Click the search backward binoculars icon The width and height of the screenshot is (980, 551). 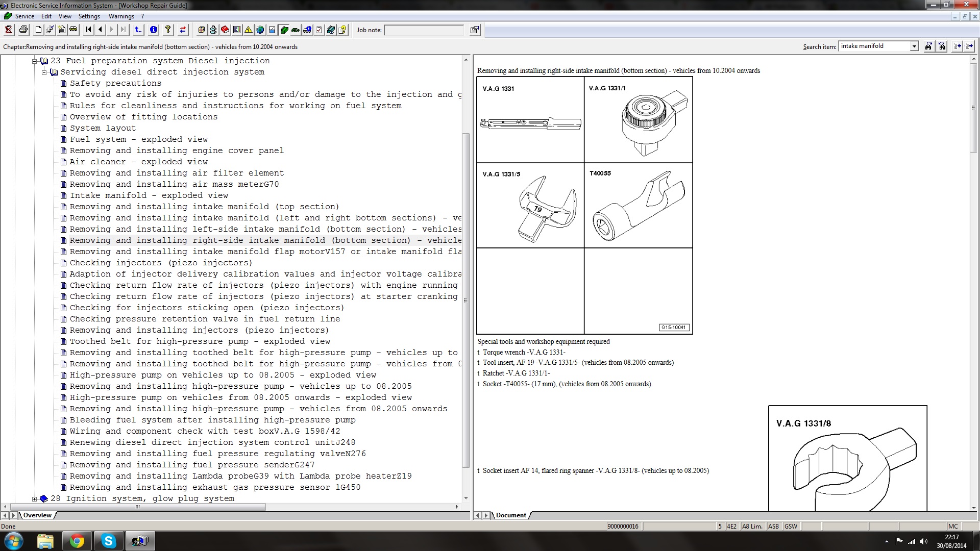click(942, 46)
